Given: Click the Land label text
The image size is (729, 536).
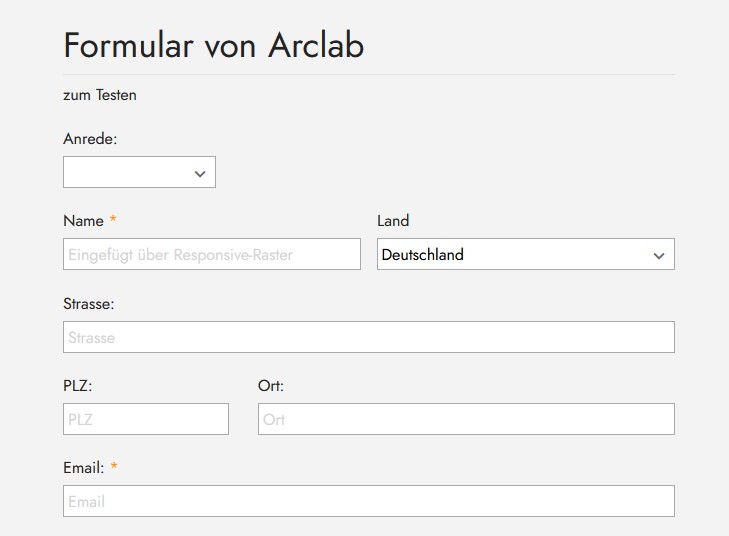Looking at the screenshot, I should [x=393, y=221].
